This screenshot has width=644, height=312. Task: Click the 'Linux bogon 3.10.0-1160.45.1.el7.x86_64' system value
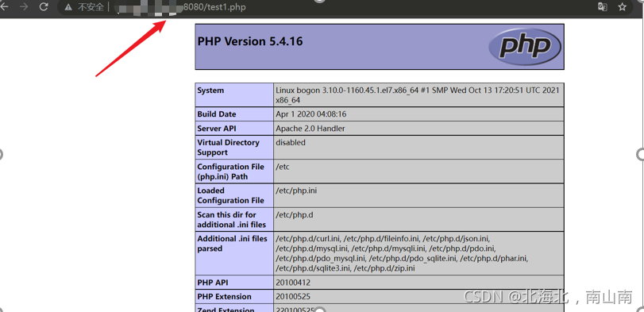(417, 95)
